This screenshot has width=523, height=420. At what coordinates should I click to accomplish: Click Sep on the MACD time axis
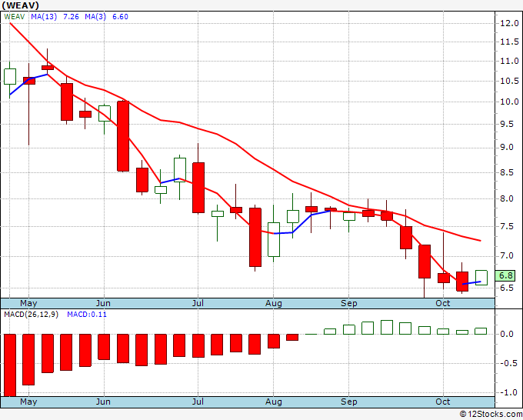tap(349, 402)
